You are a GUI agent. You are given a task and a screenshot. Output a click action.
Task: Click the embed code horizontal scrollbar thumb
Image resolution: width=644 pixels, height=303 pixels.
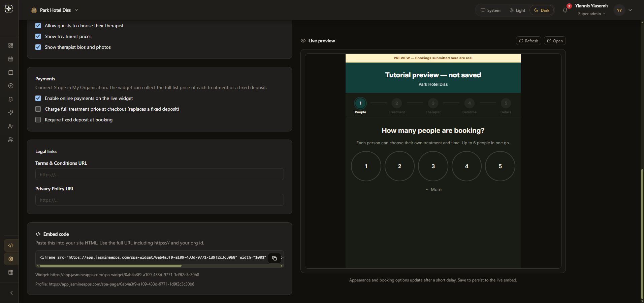(x=110, y=266)
